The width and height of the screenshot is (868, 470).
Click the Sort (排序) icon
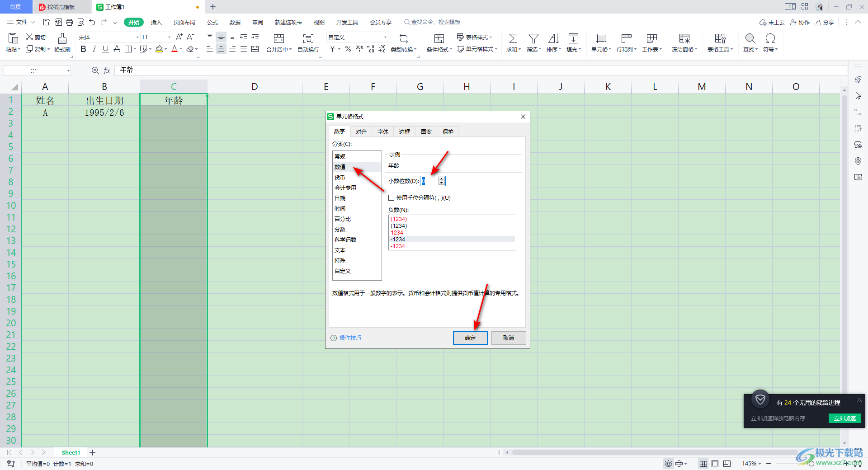(553, 38)
